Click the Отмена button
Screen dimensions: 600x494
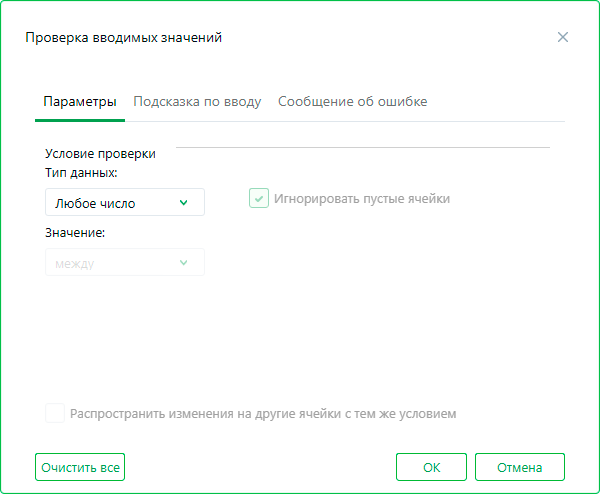click(520, 467)
